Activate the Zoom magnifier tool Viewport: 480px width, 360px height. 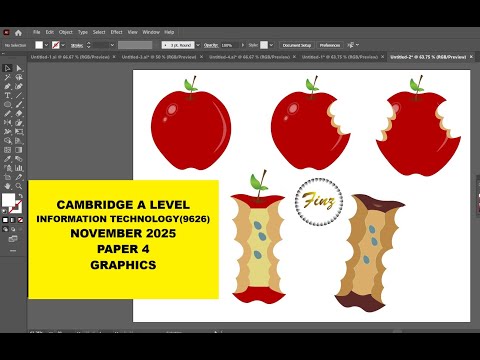[19, 186]
